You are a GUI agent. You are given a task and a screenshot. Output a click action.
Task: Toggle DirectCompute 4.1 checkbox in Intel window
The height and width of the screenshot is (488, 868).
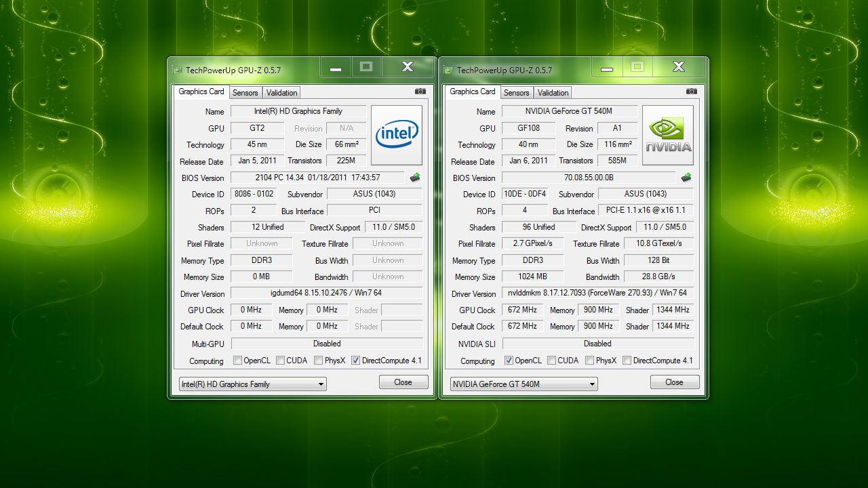pyautogui.click(x=356, y=361)
